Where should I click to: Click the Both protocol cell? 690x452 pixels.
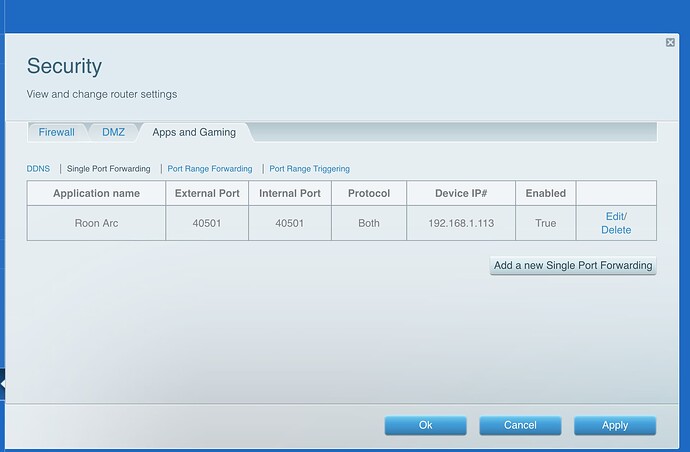[369, 223]
